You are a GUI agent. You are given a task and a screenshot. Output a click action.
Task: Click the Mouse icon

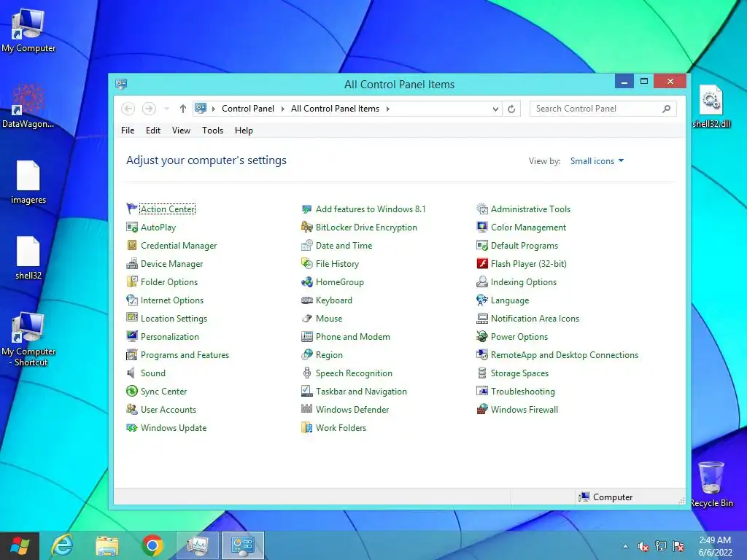click(307, 318)
